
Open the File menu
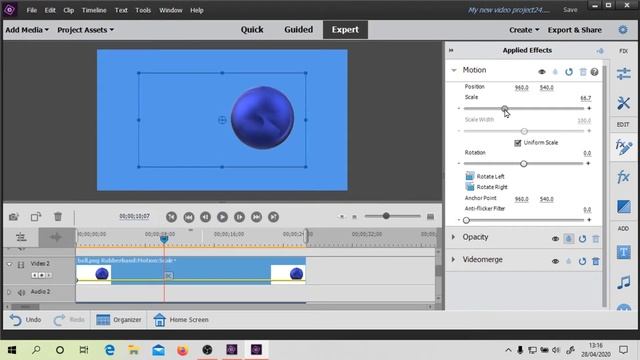tap(32, 10)
